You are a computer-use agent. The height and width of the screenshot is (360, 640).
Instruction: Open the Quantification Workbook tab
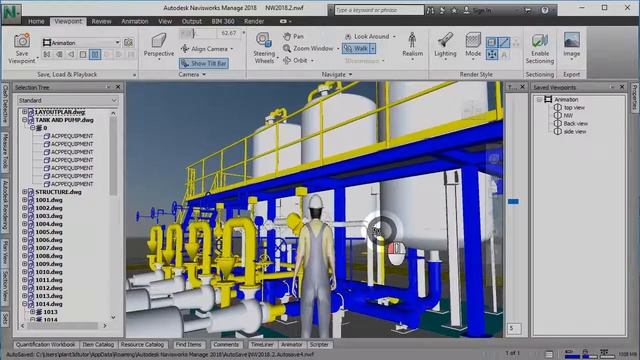[x=45, y=345]
